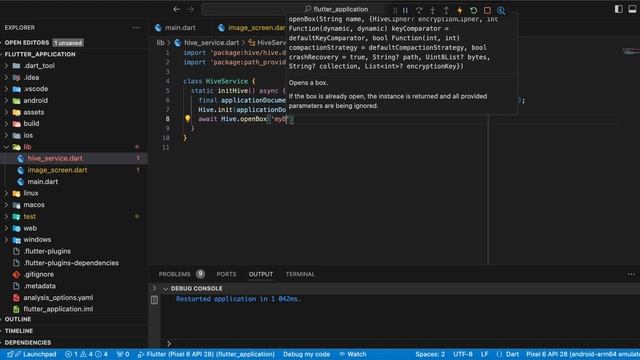Trigger Flutter Hot Reload lightning icon

point(460,10)
